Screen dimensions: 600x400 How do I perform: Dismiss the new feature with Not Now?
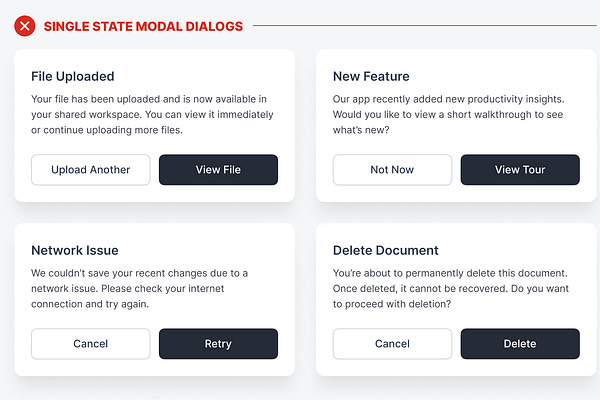[x=392, y=170]
